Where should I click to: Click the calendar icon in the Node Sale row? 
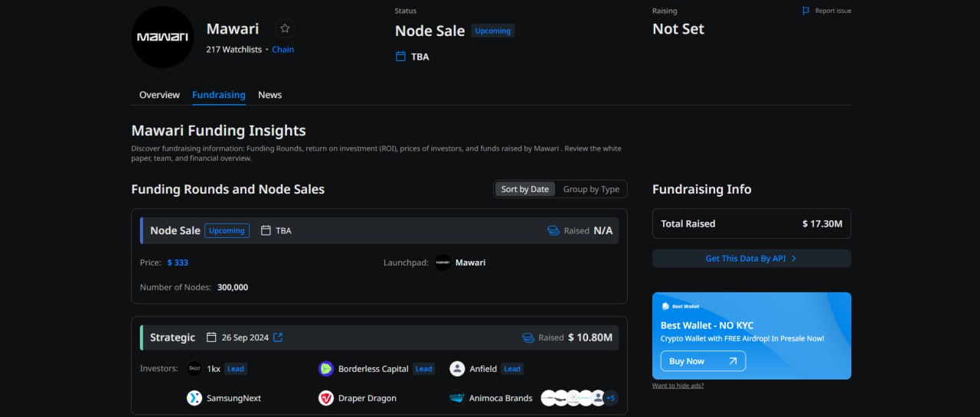266,230
